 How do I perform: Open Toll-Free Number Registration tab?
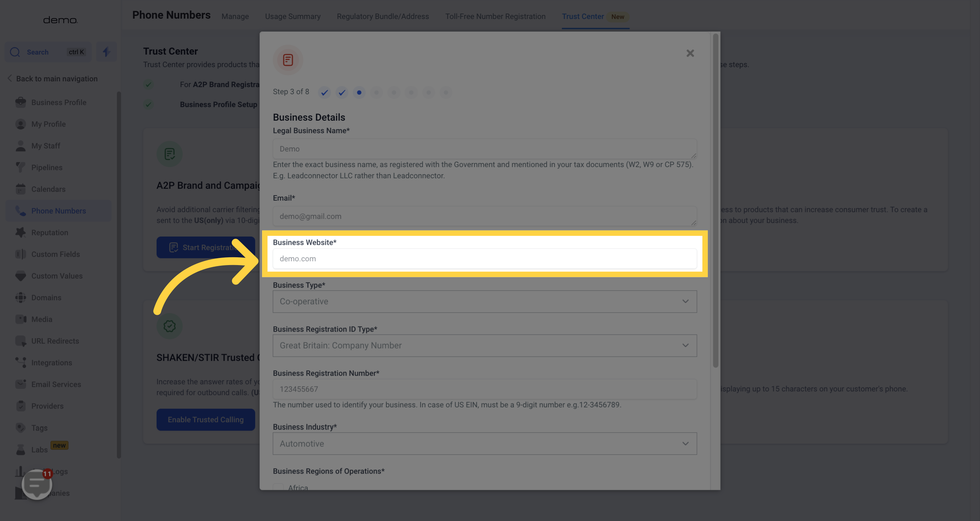tap(495, 16)
